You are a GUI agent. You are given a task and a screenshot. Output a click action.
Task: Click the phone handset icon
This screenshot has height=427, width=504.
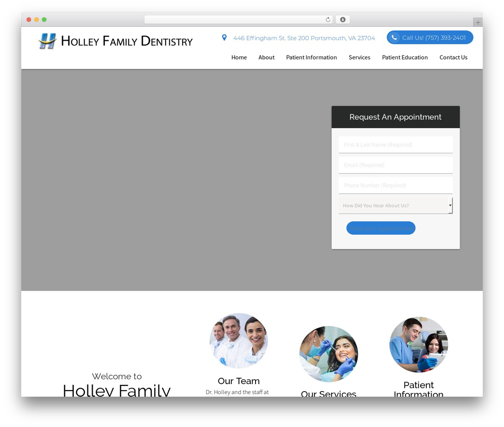pyautogui.click(x=394, y=38)
